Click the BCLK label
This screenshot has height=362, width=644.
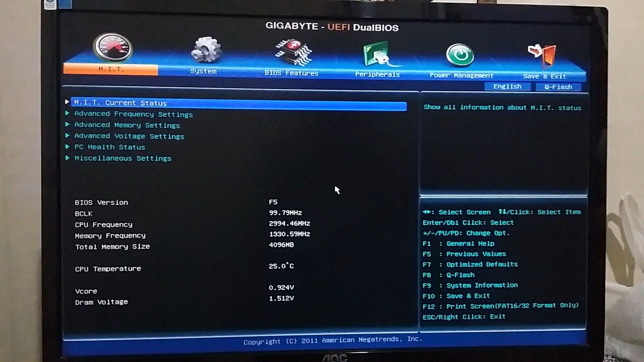[x=84, y=214]
